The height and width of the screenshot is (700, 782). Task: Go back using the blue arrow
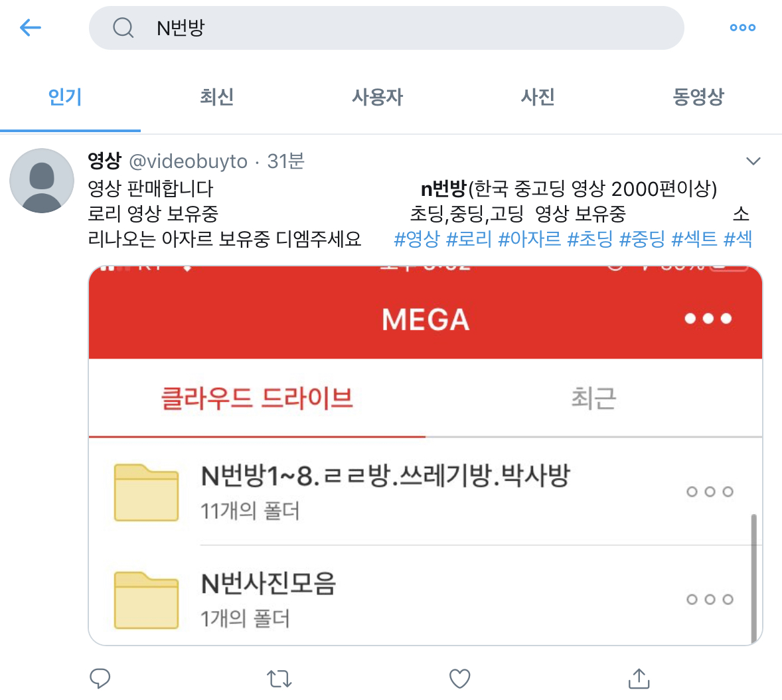pyautogui.click(x=31, y=27)
